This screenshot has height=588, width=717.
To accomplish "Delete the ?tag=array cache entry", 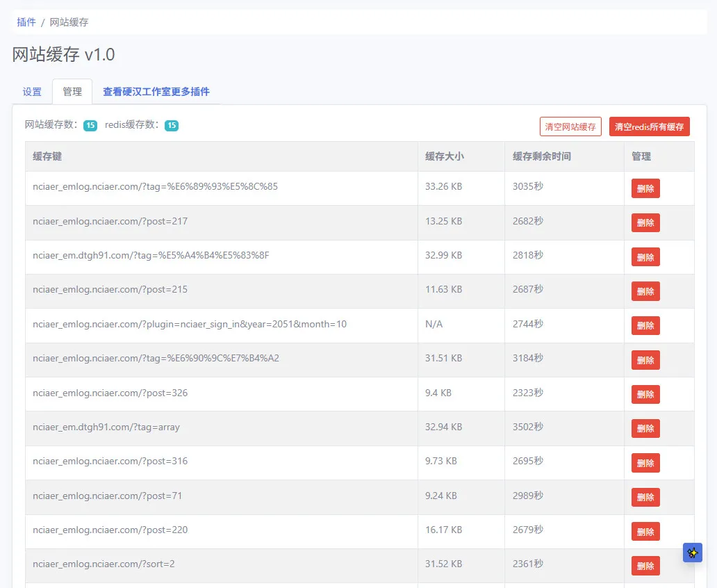I will [x=645, y=428].
